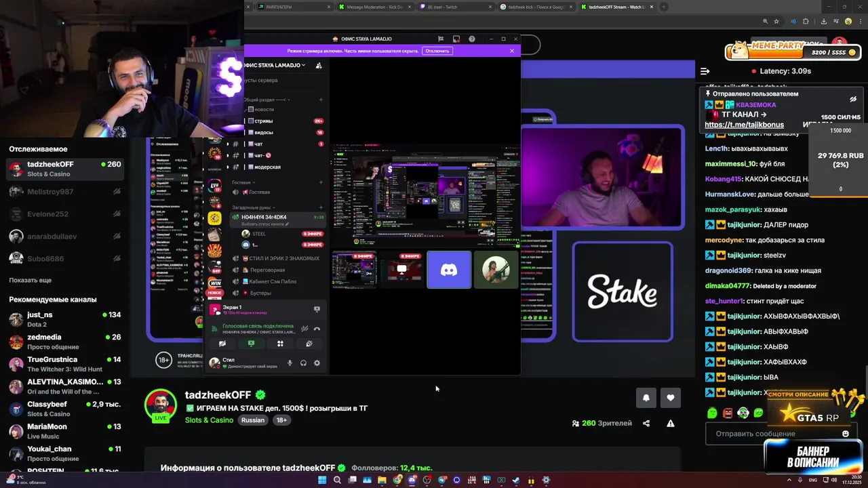The height and width of the screenshot is (488, 868).
Task: Switch to 'steel - Twitch' browser tab
Action: point(456,7)
